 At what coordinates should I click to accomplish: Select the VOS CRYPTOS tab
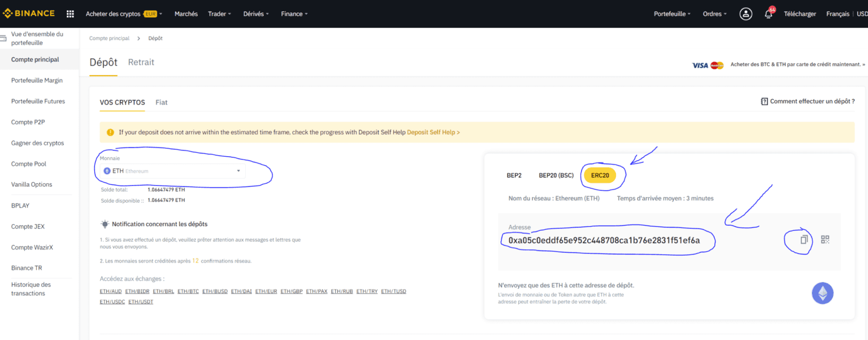(122, 102)
